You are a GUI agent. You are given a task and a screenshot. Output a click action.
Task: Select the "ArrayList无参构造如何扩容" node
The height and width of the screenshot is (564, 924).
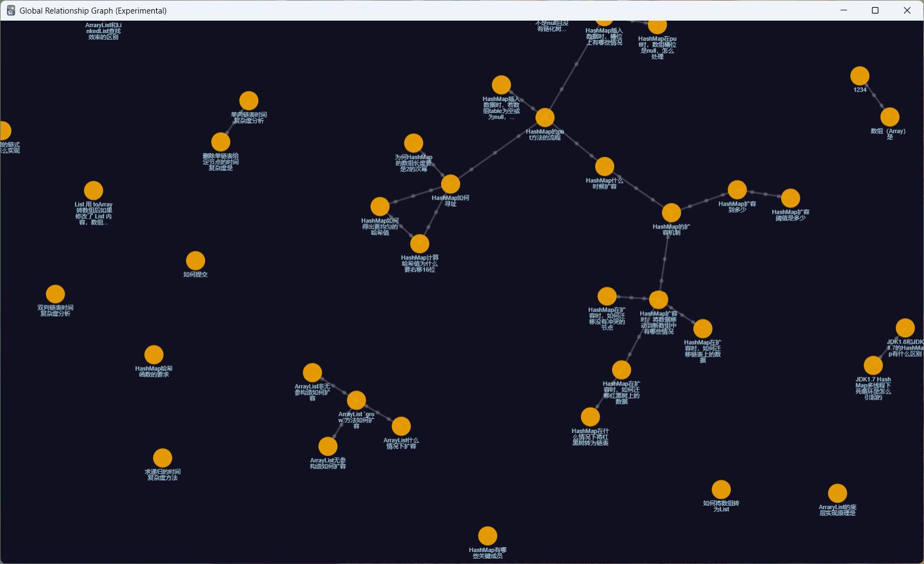328,446
